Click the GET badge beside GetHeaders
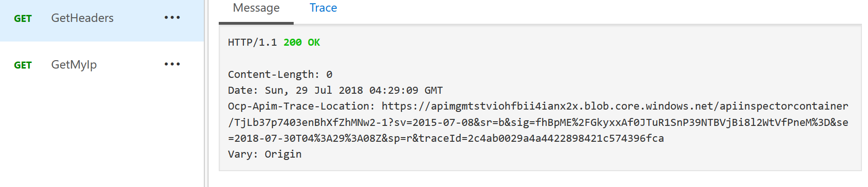The height and width of the screenshot is (187, 868). [x=23, y=19]
